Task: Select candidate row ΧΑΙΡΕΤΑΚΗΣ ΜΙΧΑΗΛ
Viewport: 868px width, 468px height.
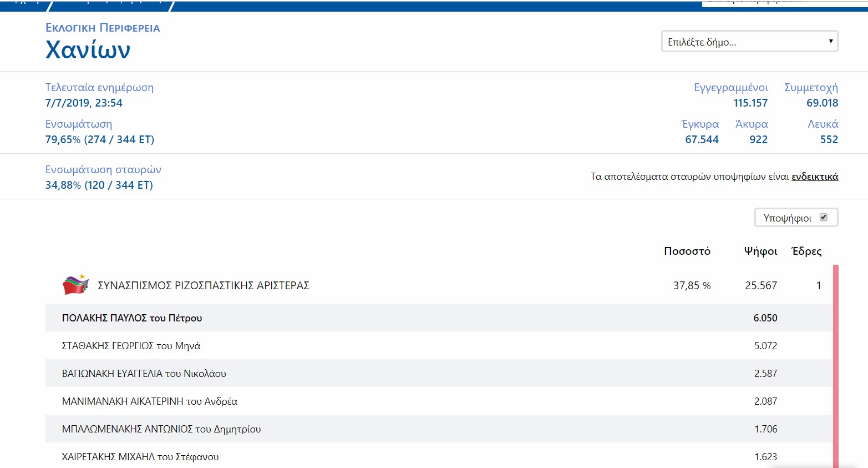Action: (140, 457)
